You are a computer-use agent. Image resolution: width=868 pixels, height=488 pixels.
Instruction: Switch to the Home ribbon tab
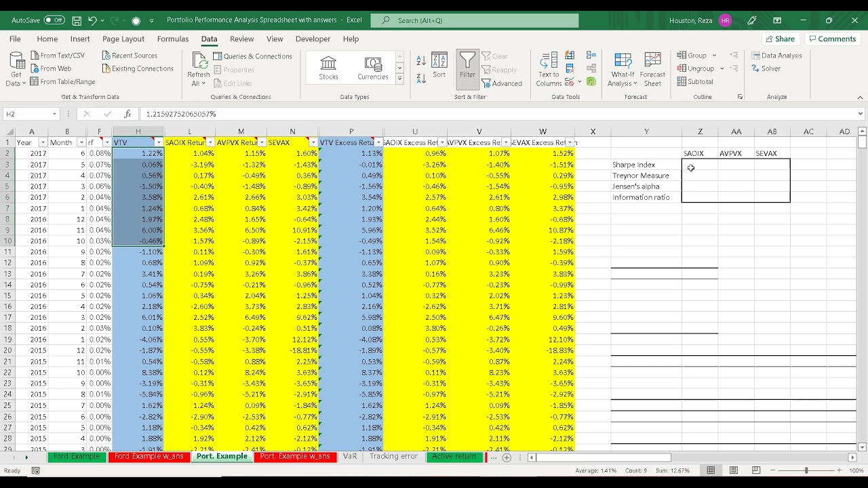pos(47,39)
